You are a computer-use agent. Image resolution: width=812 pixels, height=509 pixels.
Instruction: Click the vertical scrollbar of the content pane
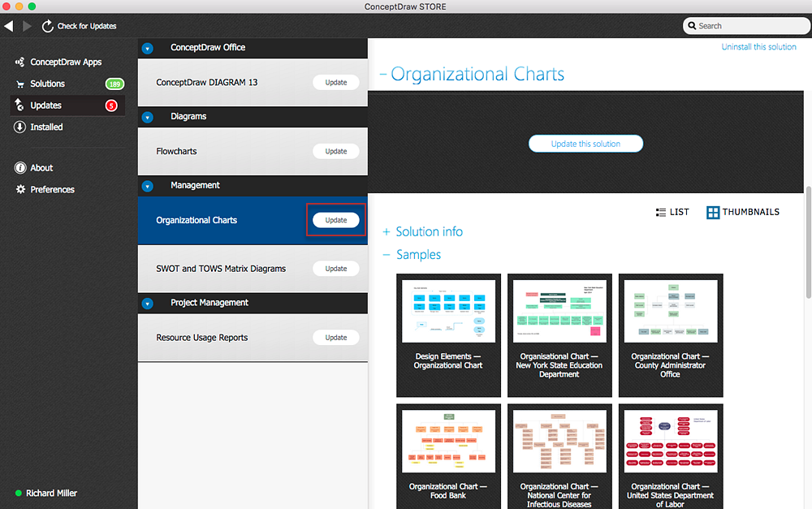808,242
